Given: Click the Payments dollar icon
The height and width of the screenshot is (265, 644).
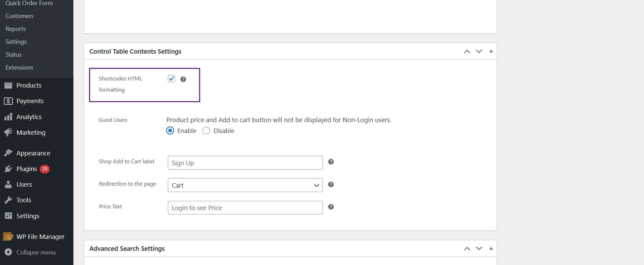Looking at the screenshot, I should click(x=8, y=101).
